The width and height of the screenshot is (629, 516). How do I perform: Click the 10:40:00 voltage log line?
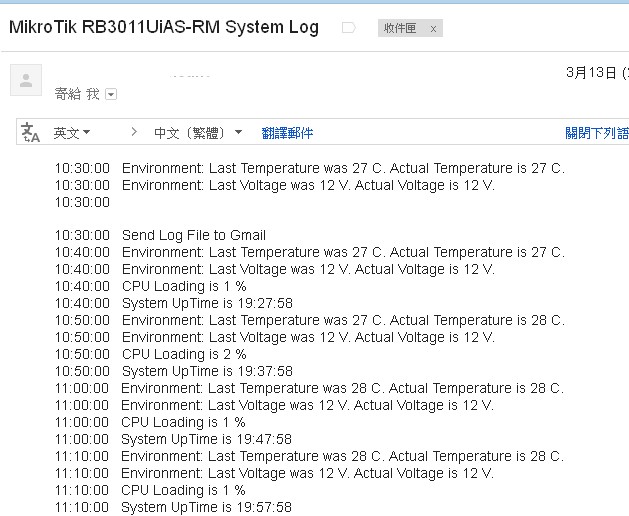(274, 269)
